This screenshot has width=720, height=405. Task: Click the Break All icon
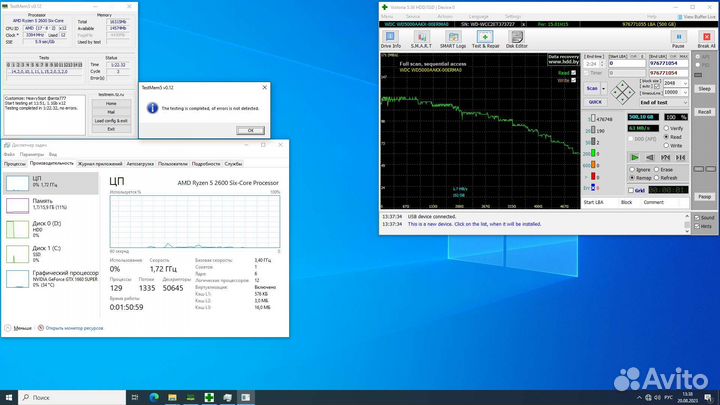[x=706, y=39]
